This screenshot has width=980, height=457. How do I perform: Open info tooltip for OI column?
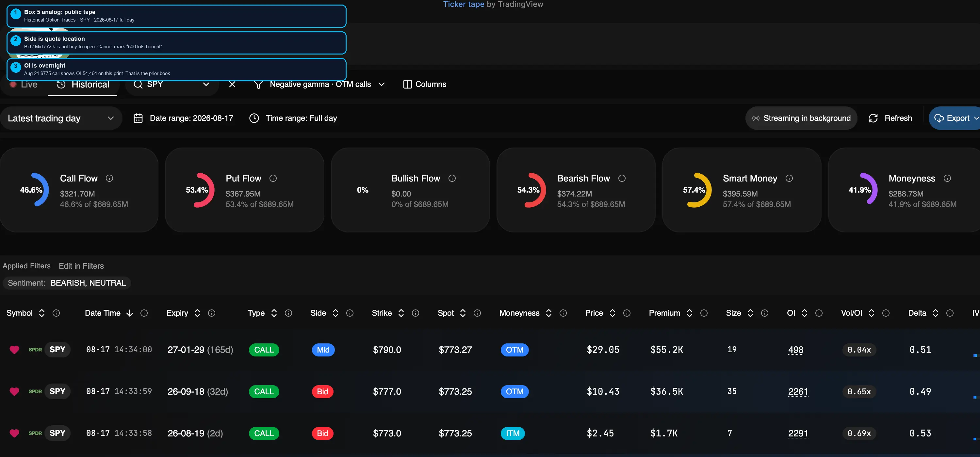819,313
